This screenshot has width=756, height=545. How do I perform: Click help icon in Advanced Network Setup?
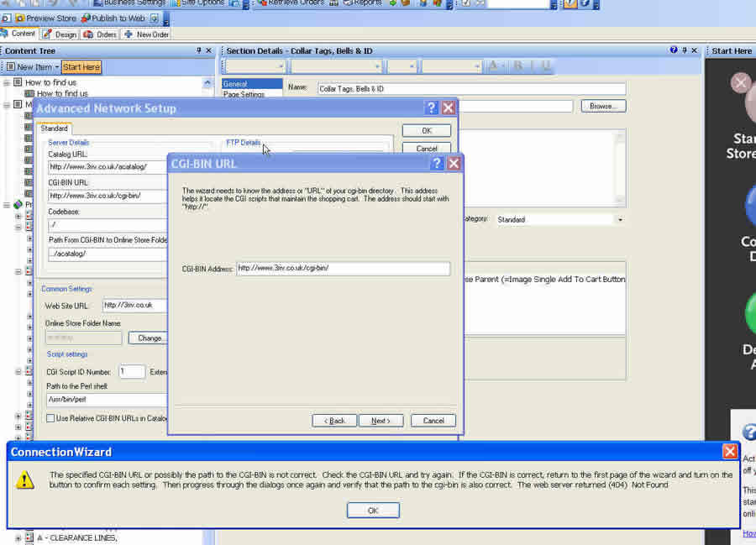tap(431, 107)
